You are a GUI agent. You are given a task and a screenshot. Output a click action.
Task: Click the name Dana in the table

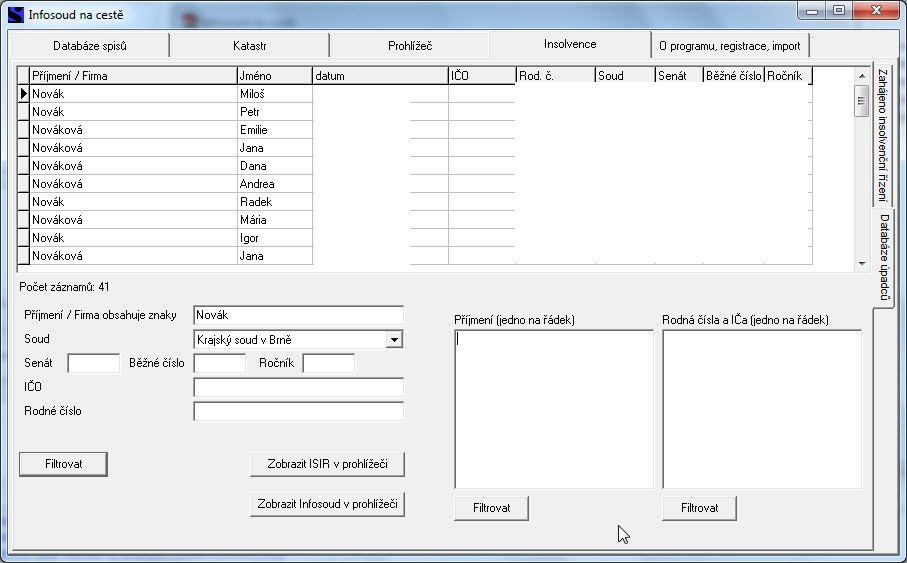tap(253, 166)
